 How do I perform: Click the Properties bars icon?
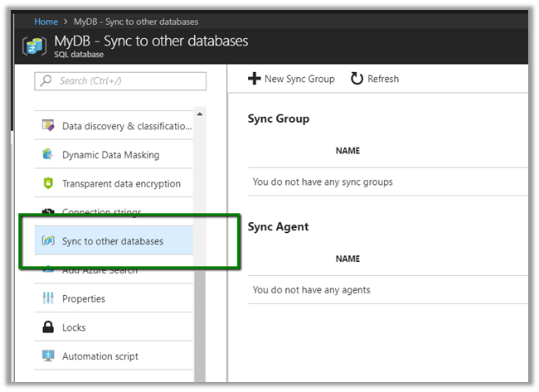pyautogui.click(x=47, y=298)
